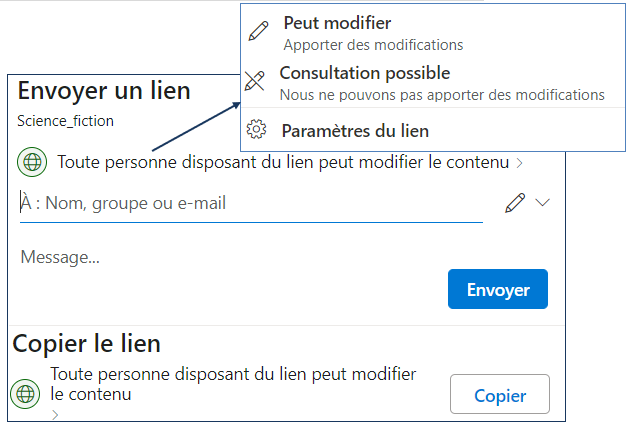
Task: Click the globe icon under Envoyer un lien
Action: pyautogui.click(x=33, y=161)
